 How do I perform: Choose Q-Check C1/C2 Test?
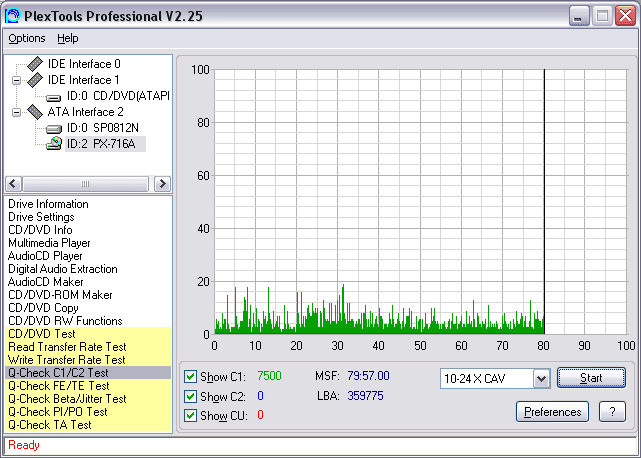tap(88, 373)
